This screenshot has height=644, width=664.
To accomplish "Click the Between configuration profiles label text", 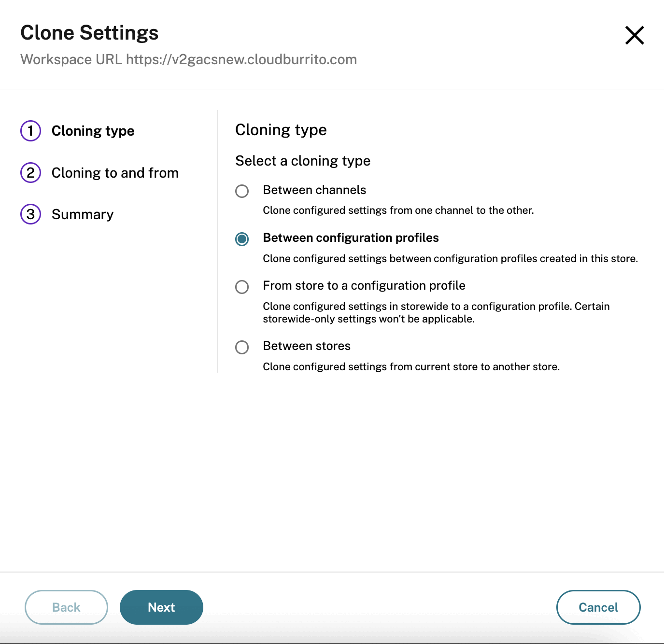I will (x=351, y=238).
